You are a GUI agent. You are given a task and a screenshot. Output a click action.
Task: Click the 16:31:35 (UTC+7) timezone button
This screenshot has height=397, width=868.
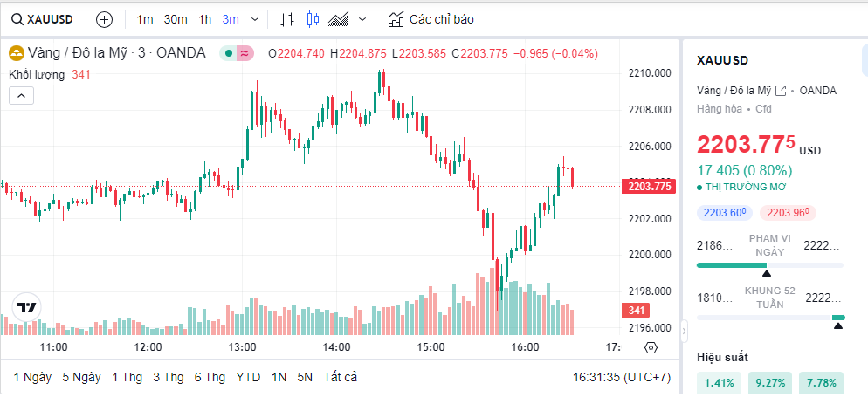621,377
